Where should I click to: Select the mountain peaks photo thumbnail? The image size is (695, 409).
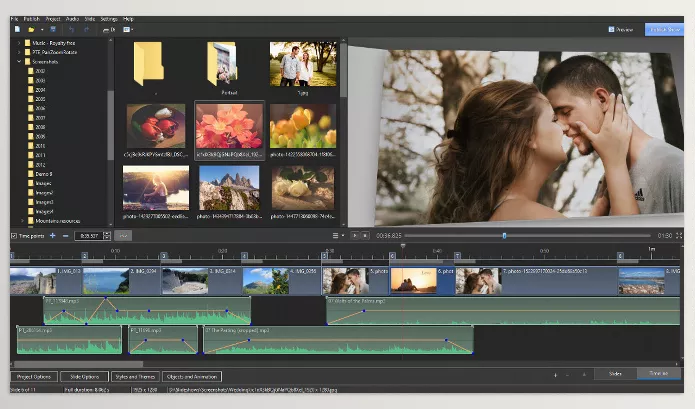click(x=229, y=188)
